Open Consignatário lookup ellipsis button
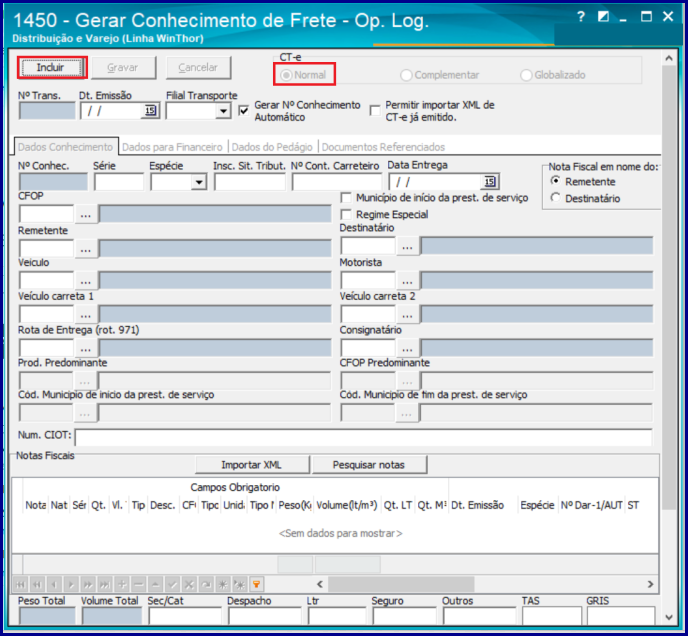The image size is (688, 636). click(408, 349)
